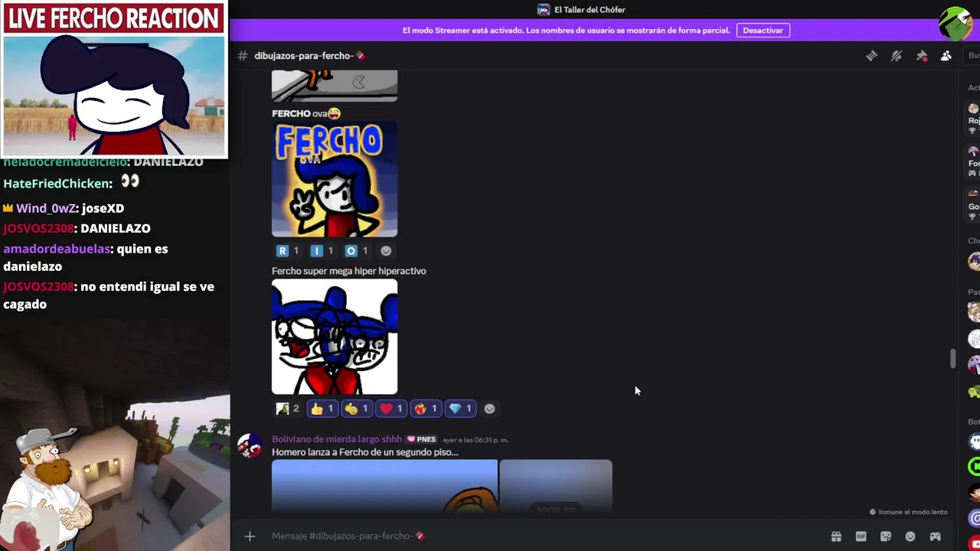Image resolution: width=980 pixels, height=551 pixels.
Task: Add reaction under hiperactivo drawing
Action: click(x=490, y=409)
